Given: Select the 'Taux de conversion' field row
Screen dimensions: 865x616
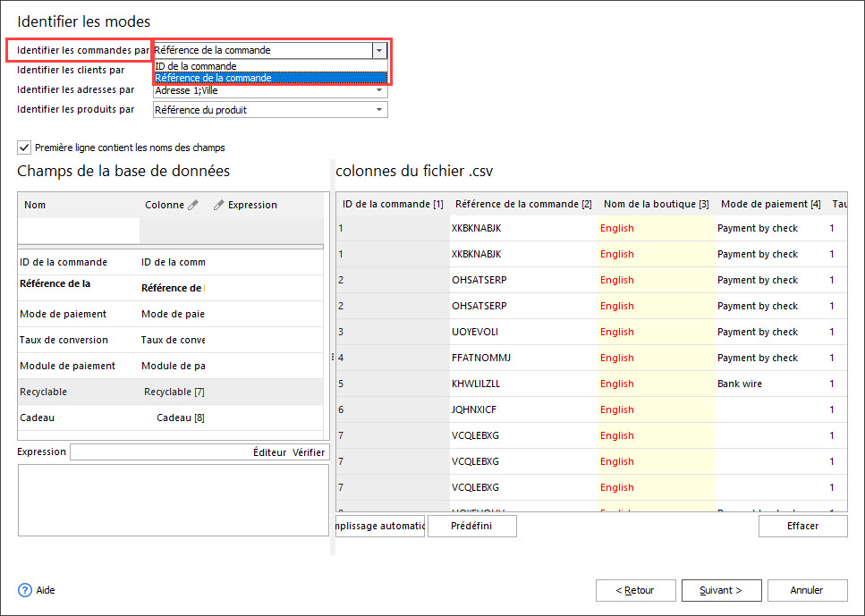Looking at the screenshot, I should [x=171, y=340].
